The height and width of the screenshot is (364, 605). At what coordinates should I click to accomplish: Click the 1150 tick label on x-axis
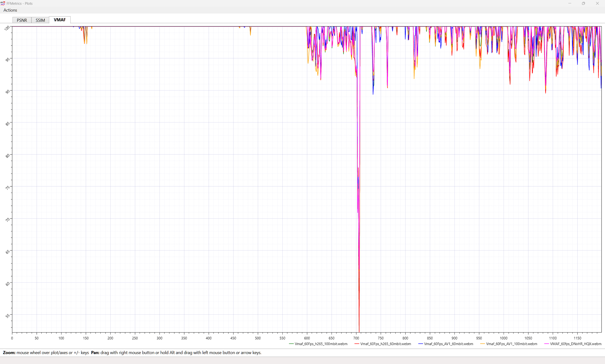[x=577, y=338]
